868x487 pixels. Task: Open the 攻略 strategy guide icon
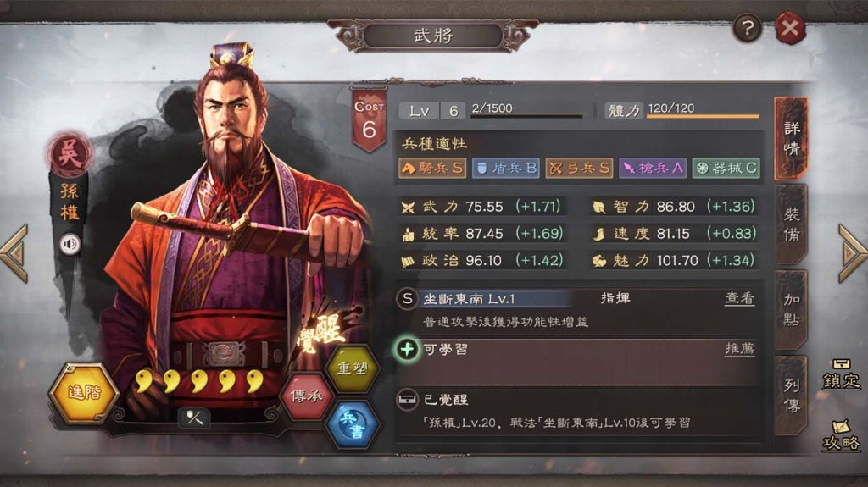841,435
